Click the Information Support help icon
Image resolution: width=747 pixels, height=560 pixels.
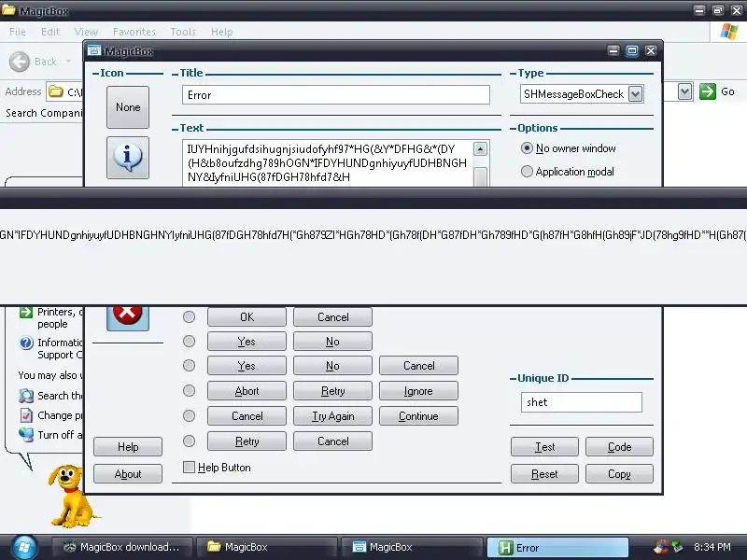pos(26,343)
